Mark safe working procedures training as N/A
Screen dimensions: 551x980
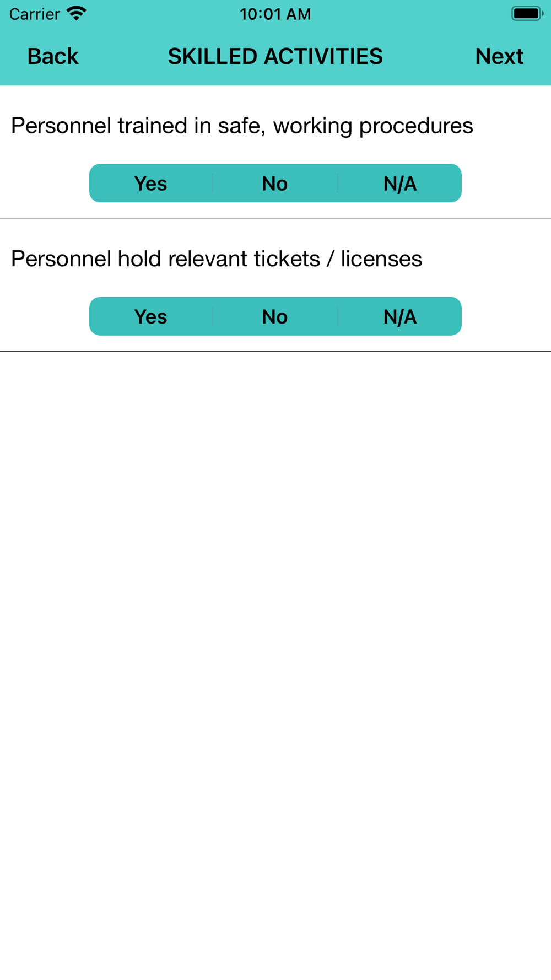coord(400,183)
